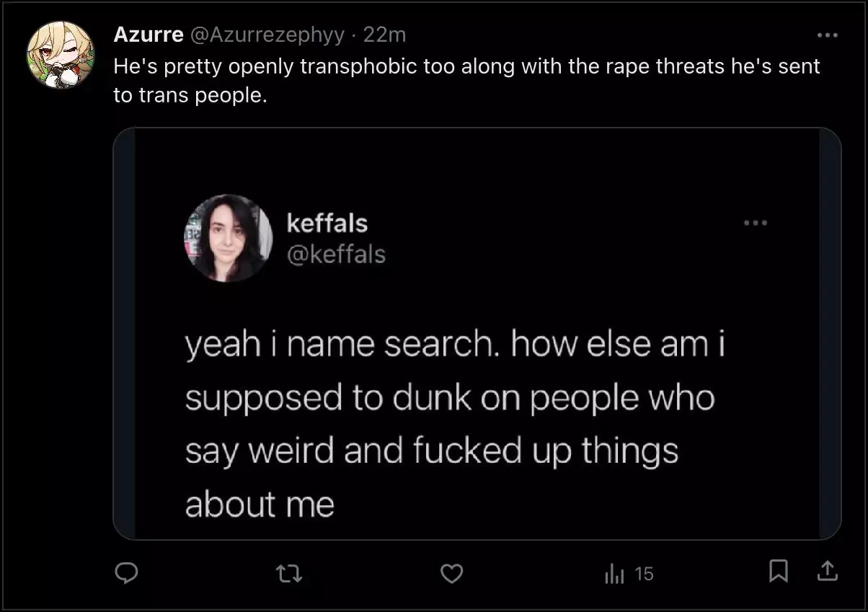This screenshot has width=868, height=612.
Task: Click three-dot menu inside keffals screenshot
Action: coord(756,223)
